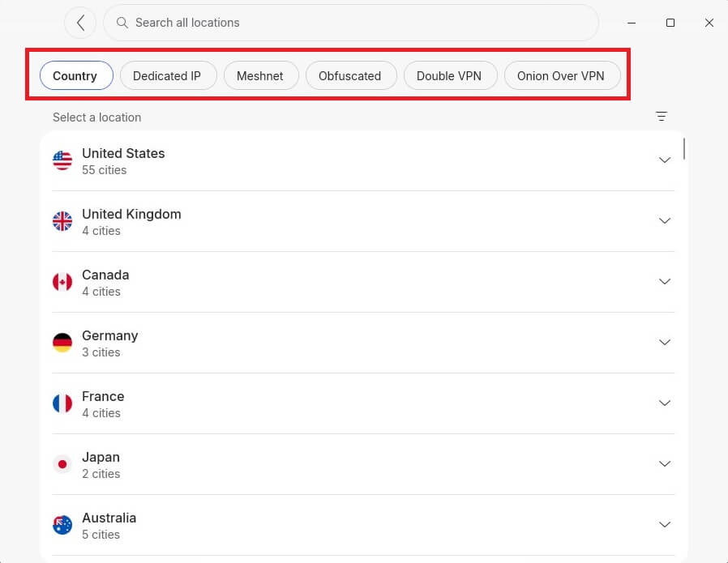
Task: Select the Country tab
Action: (76, 75)
